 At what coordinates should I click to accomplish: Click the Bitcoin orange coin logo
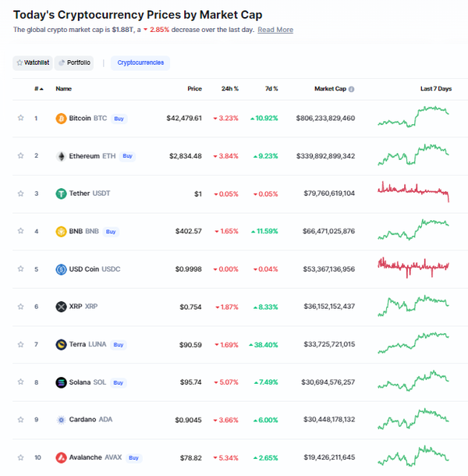(61, 119)
